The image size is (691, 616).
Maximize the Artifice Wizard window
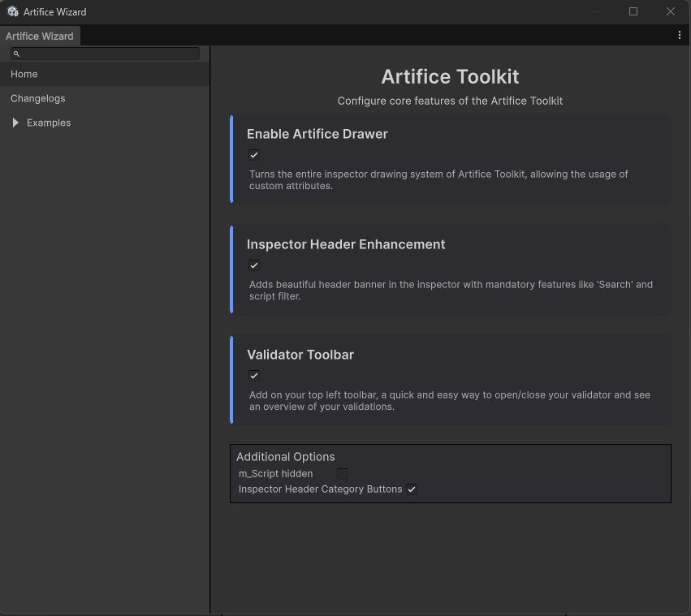[x=633, y=11]
